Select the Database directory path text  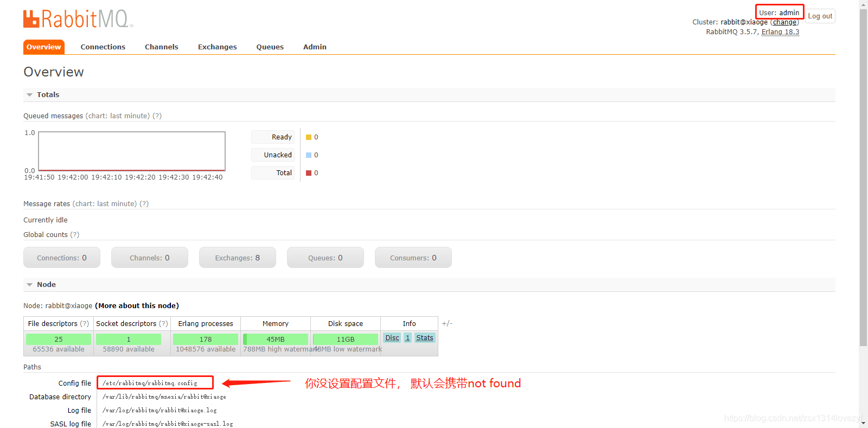[x=164, y=397]
